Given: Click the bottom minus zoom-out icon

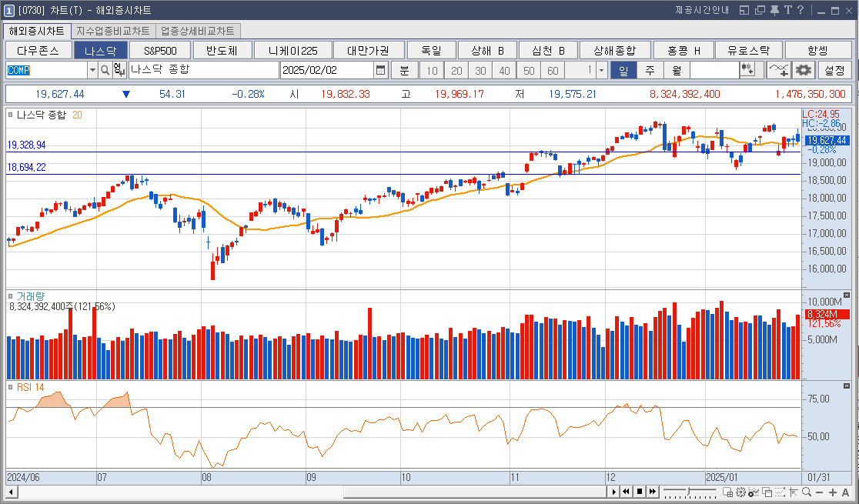Looking at the screenshot, I should pyautogui.click(x=820, y=492).
